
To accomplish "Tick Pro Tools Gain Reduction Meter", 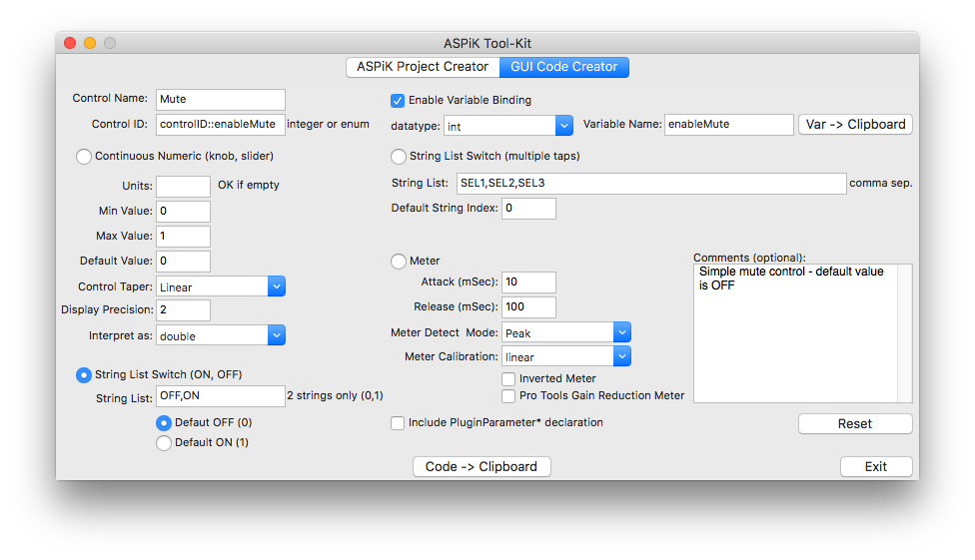I will pyautogui.click(x=508, y=396).
